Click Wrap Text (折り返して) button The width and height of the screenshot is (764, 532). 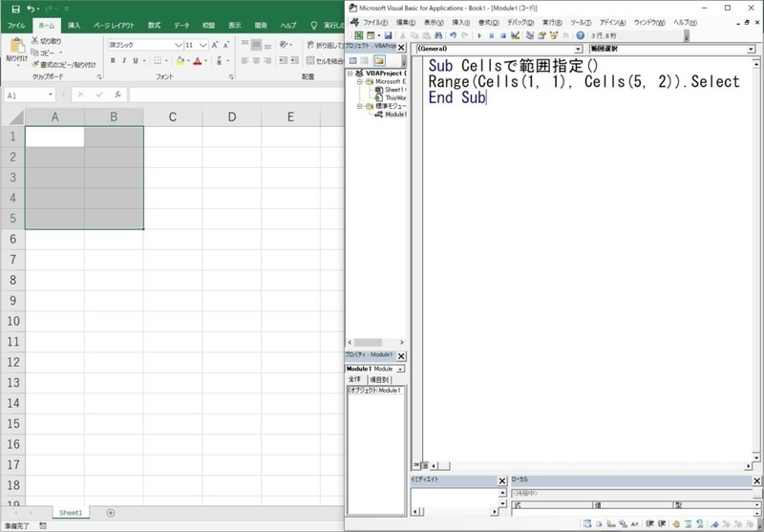325,45
